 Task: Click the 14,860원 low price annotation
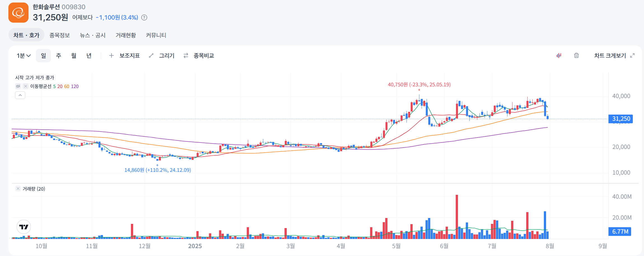click(158, 170)
